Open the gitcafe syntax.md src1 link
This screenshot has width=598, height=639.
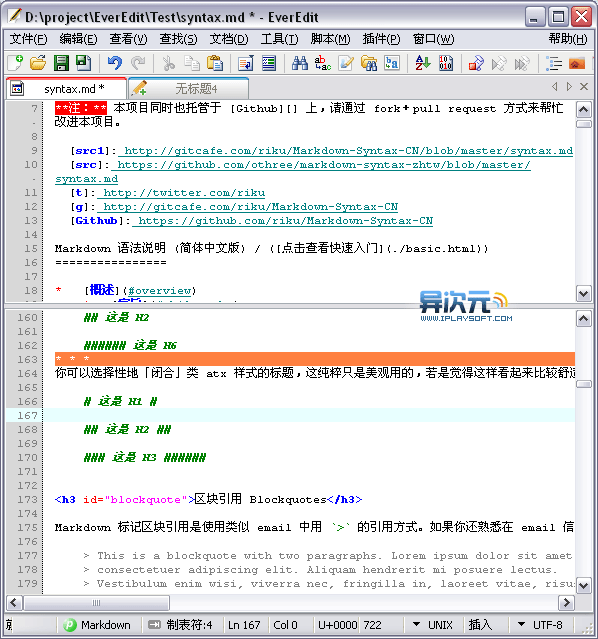pyautogui.click(x=349, y=151)
